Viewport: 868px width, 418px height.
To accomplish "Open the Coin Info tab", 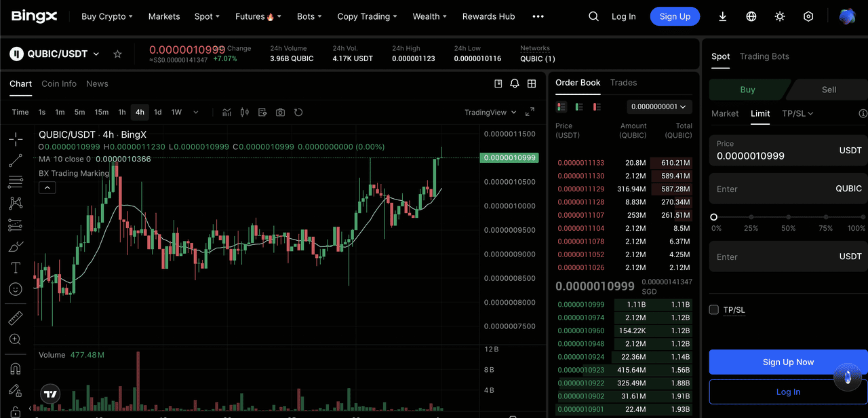I will point(59,83).
